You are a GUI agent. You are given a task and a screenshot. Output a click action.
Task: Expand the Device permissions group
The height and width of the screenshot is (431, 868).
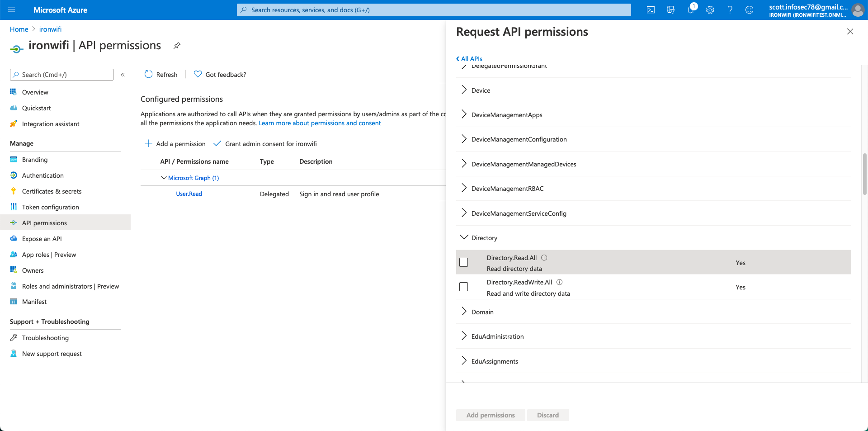pos(464,90)
